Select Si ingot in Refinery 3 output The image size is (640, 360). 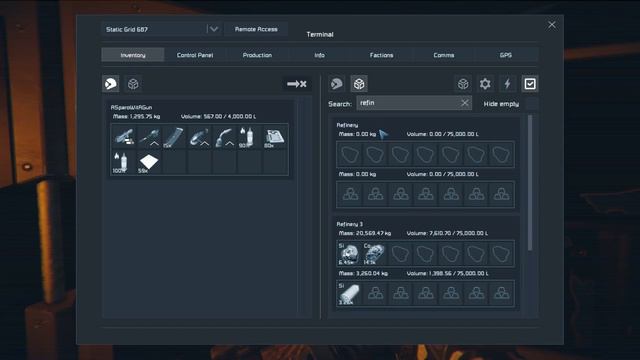click(x=350, y=293)
